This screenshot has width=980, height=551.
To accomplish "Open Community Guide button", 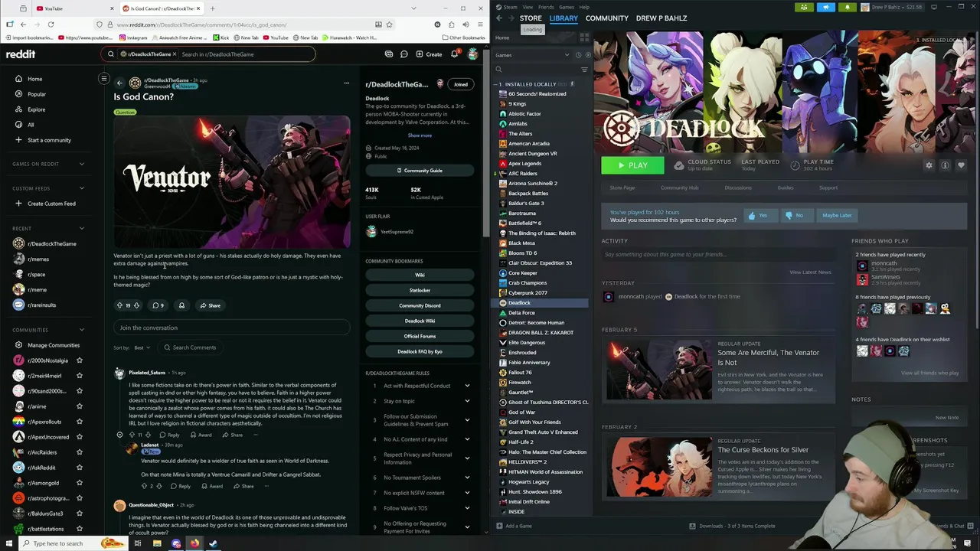I will click(x=420, y=171).
